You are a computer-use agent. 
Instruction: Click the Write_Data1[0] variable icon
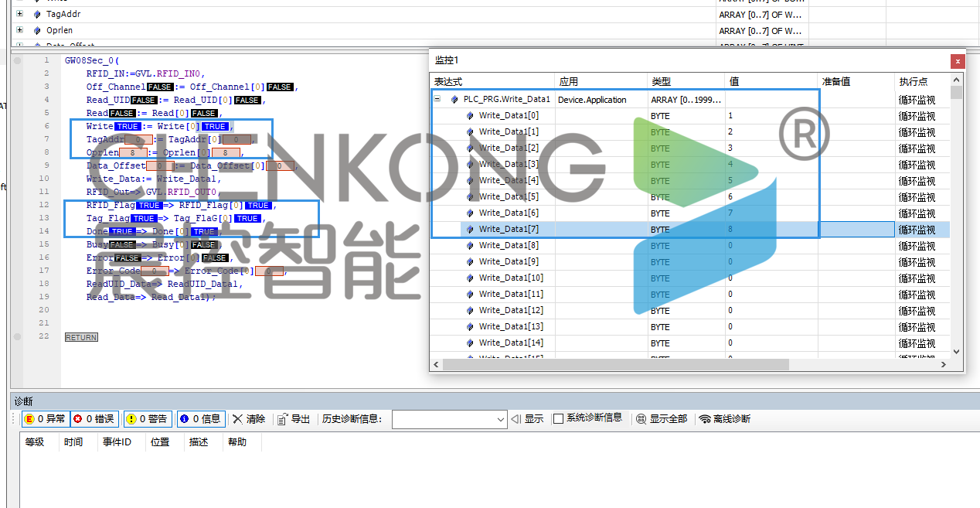coord(470,116)
